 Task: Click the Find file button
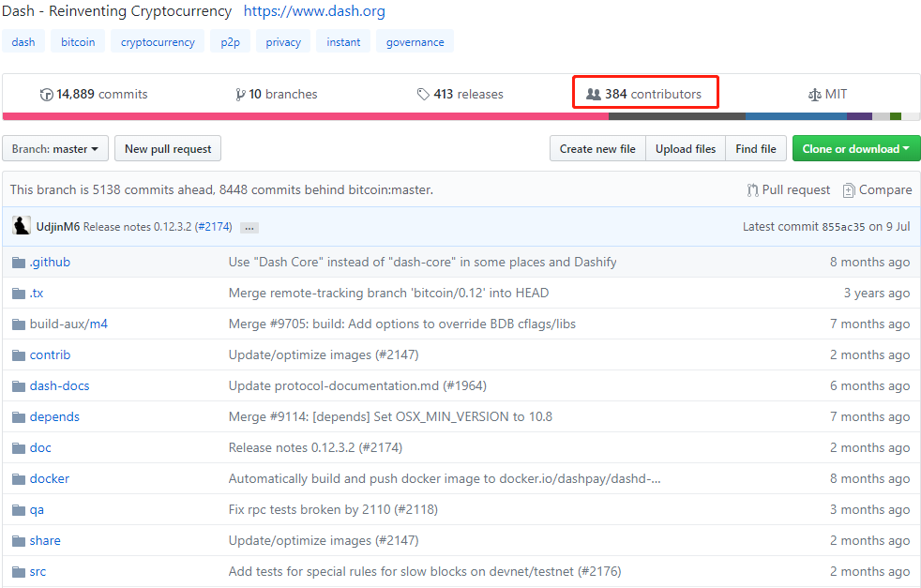coord(756,148)
